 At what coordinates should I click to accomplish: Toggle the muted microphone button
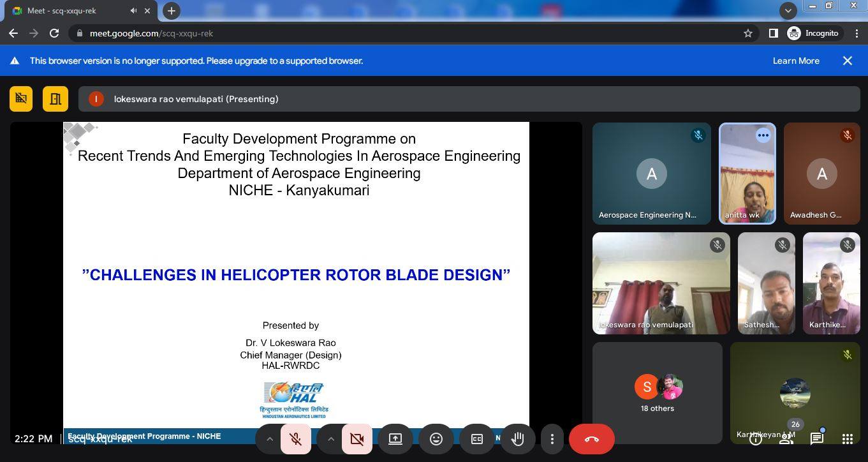[295, 439]
